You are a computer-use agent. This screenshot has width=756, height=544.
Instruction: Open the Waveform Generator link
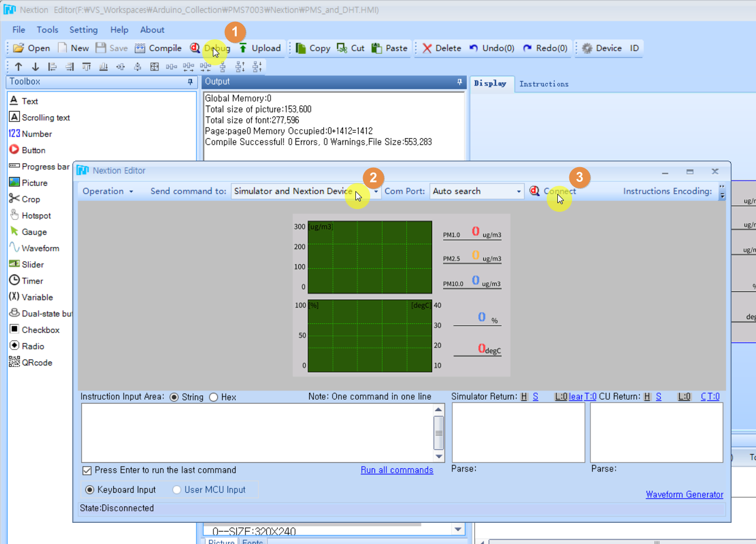point(684,494)
